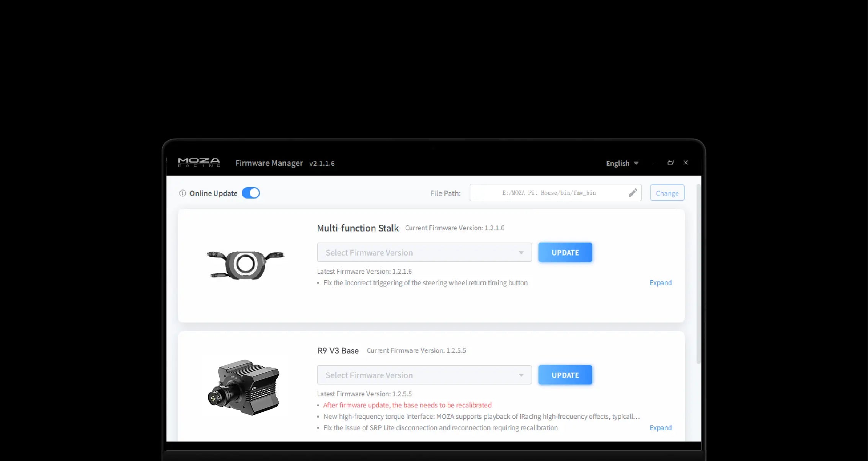Click the File Path input field
Image resolution: width=868 pixels, height=461 pixels.
pos(555,193)
